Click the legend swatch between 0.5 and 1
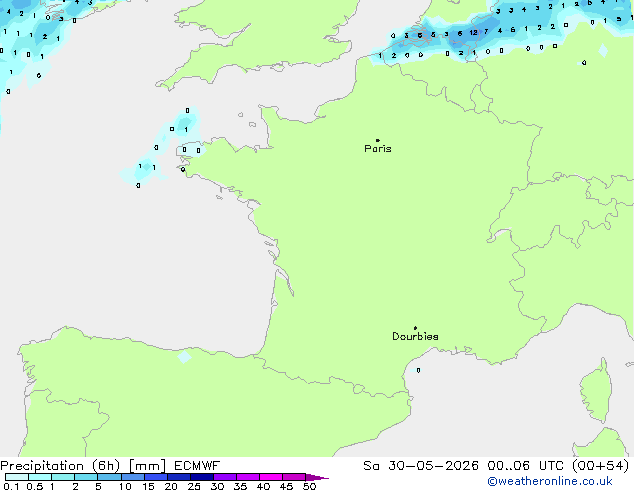 coord(40,477)
